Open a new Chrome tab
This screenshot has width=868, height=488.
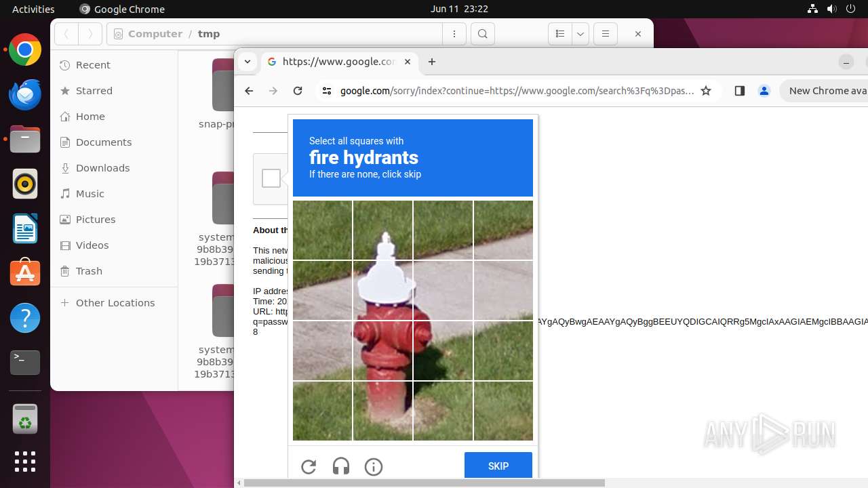432,62
